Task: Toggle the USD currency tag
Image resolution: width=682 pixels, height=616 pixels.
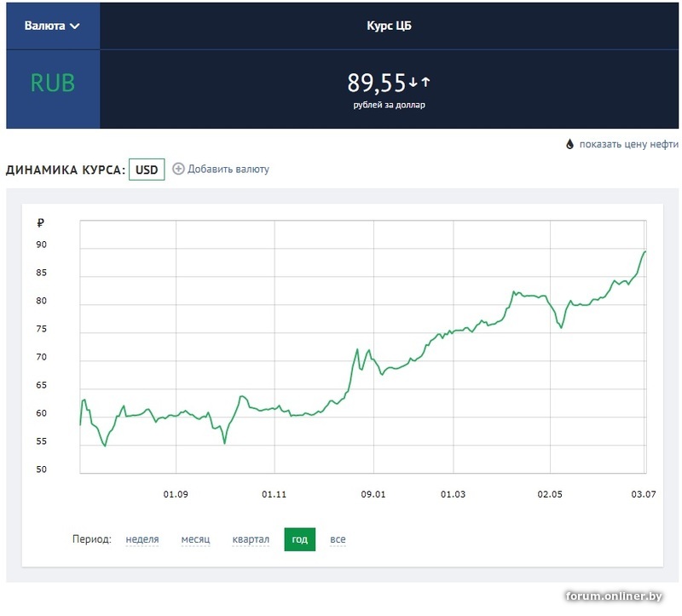Action: click(x=147, y=169)
